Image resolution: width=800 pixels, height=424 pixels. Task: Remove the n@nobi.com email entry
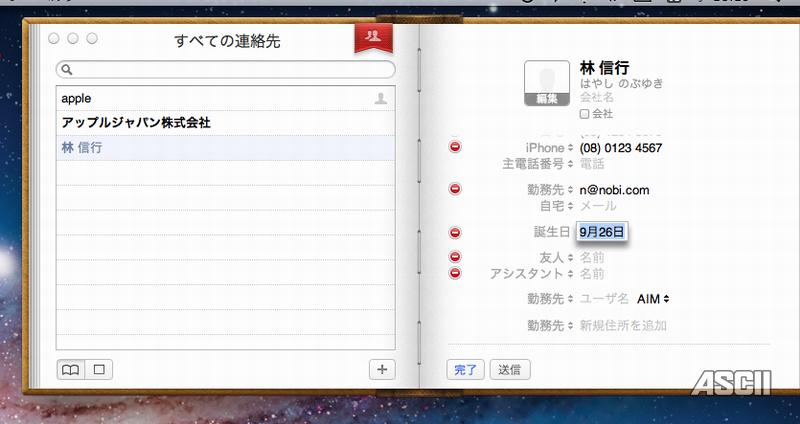point(455,189)
